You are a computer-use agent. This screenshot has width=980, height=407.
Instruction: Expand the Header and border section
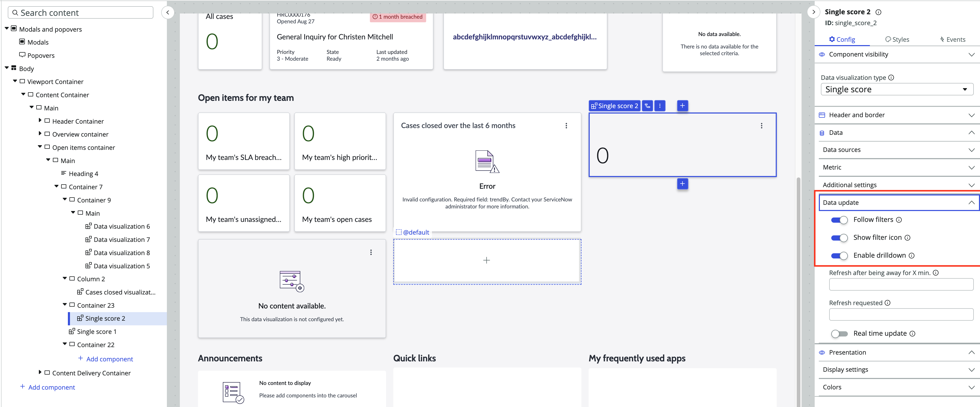897,115
